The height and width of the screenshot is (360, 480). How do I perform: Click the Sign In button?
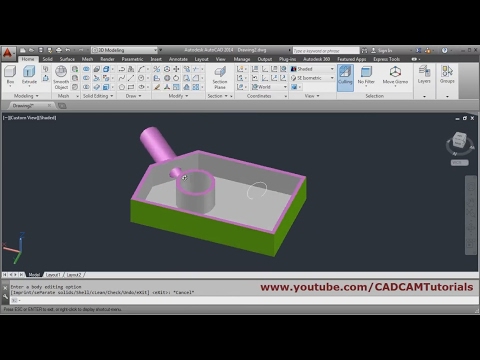[382, 50]
